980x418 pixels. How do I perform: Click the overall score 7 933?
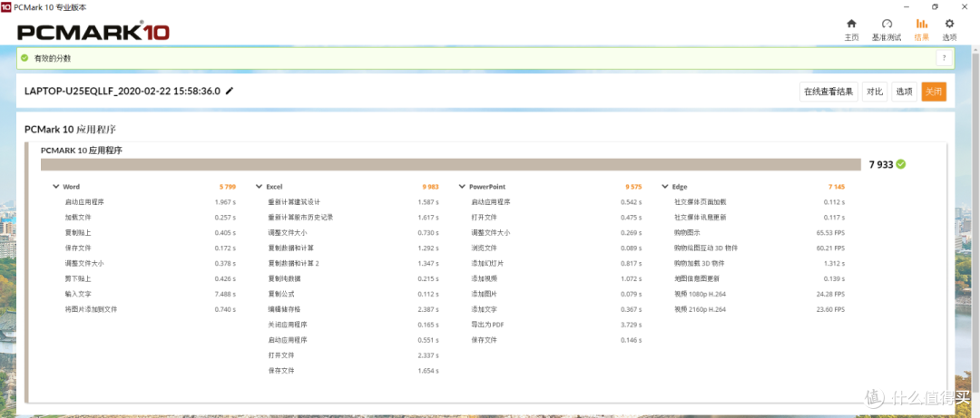880,165
